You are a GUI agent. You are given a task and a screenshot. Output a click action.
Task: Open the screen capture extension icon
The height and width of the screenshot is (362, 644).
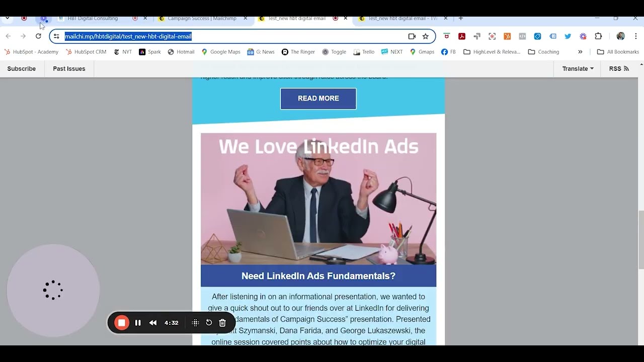pos(492,36)
